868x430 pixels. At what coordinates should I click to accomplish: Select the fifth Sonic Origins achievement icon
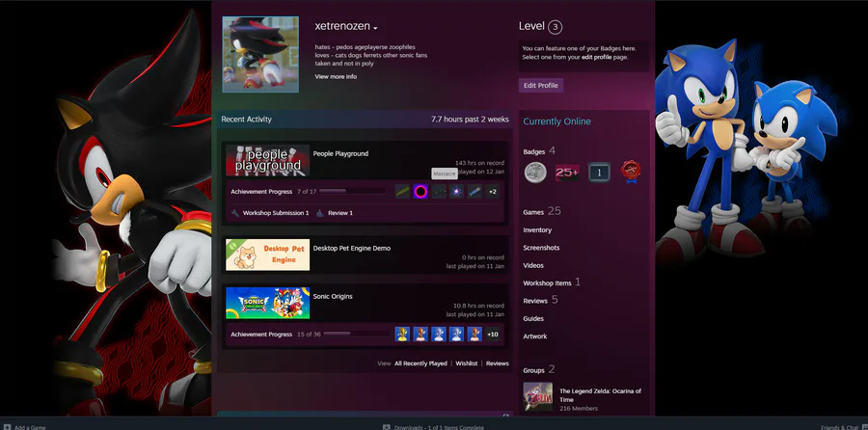(475, 335)
